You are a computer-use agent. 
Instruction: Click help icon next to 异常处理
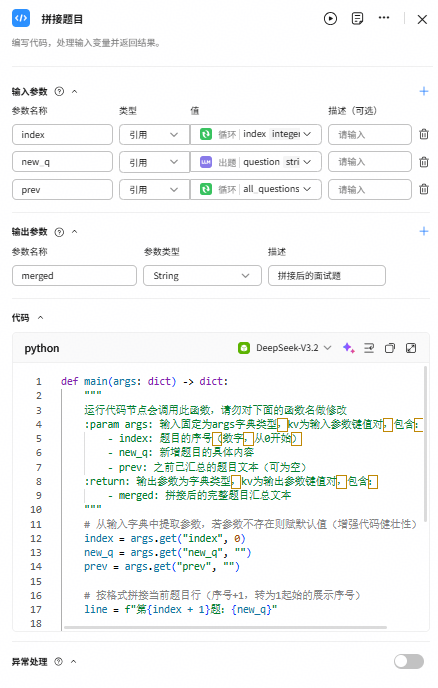pos(58,662)
